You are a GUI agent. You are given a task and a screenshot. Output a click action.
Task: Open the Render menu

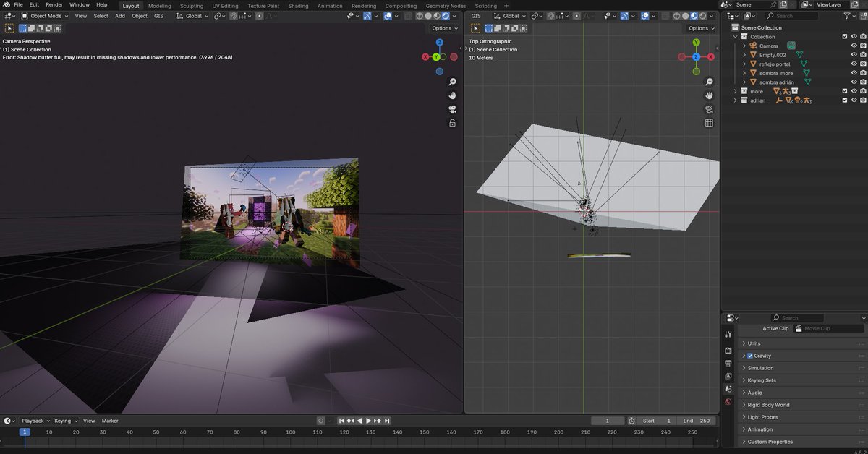[x=54, y=4]
